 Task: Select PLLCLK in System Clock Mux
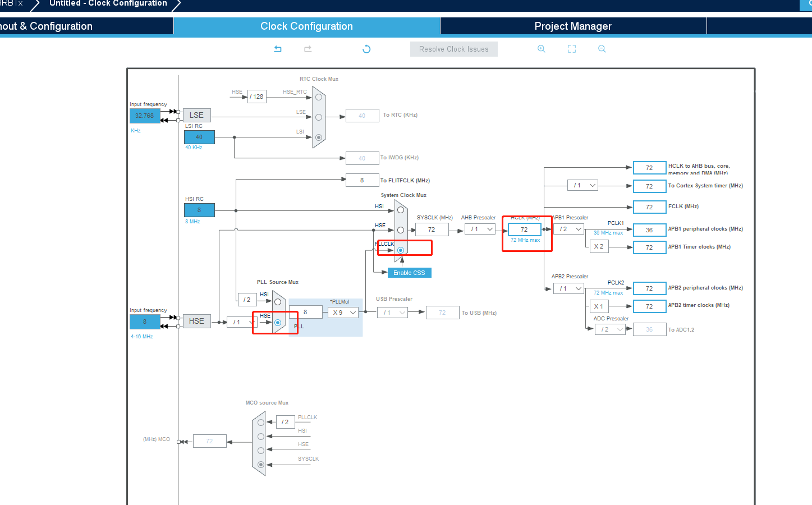click(401, 250)
